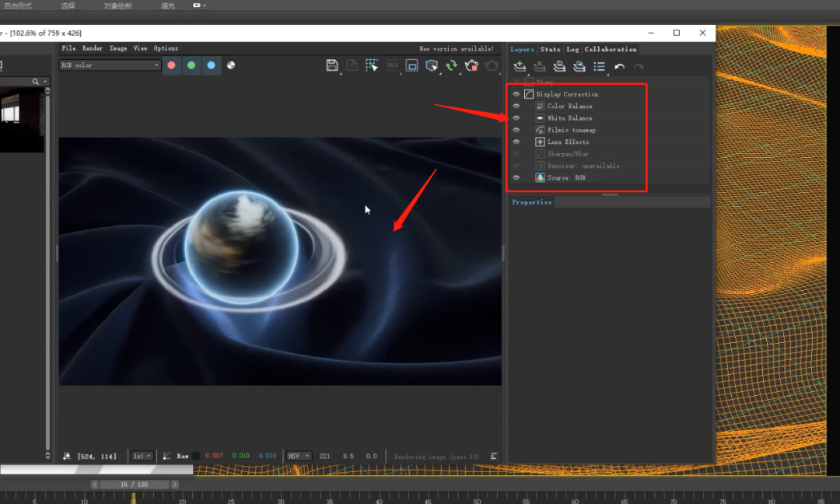840x504 pixels.
Task: Open the HSV color mode dropdown
Action: pos(299,457)
